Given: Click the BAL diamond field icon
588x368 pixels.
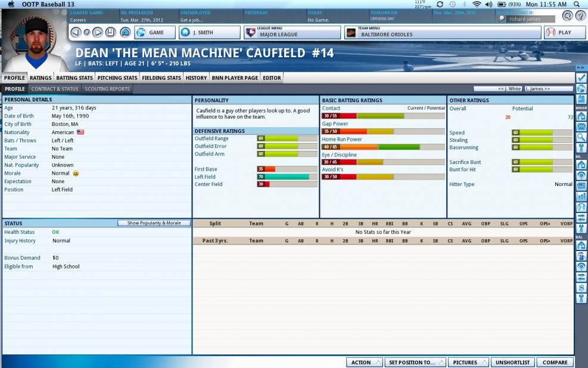Looking at the screenshot, I should 581,267.
